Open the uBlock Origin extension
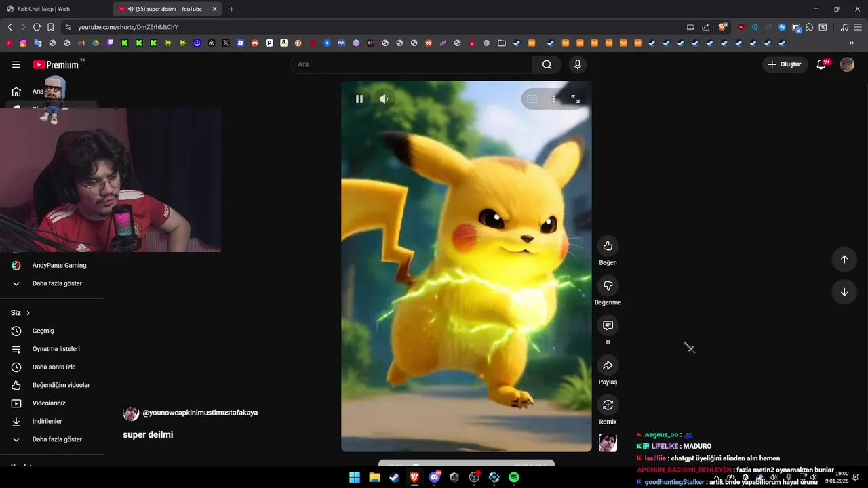Image resolution: width=868 pixels, height=488 pixels. pos(741,27)
